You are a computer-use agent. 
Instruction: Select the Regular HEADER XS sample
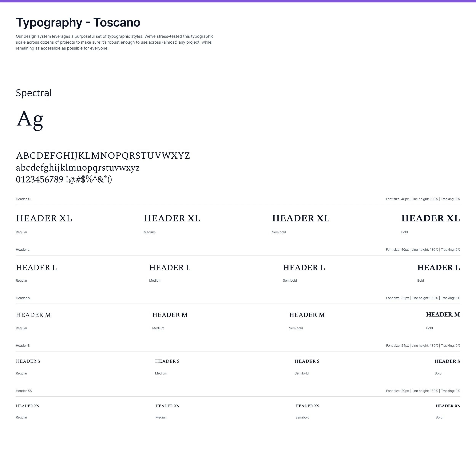coord(27,406)
